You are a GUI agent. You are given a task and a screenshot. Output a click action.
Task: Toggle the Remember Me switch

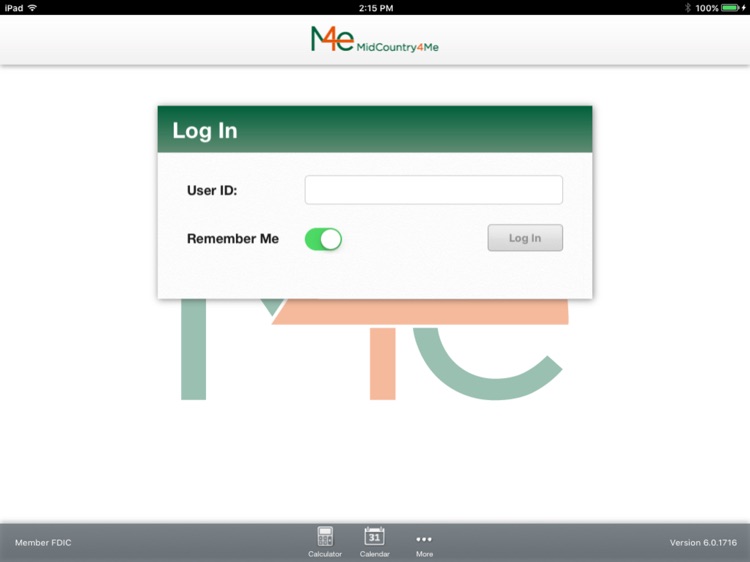coord(323,239)
